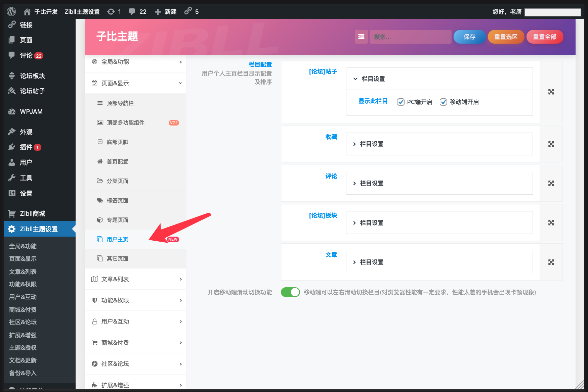Screen dimensions: 588x392
Task: Select the 插件 plugins icon in sidebar
Action: pyautogui.click(x=12, y=147)
